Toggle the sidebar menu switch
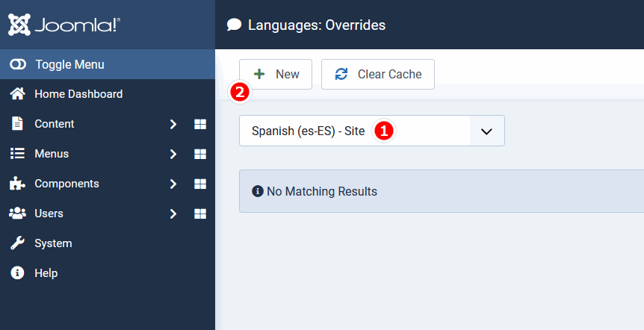Viewport: 644px width, 330px height. tap(18, 64)
